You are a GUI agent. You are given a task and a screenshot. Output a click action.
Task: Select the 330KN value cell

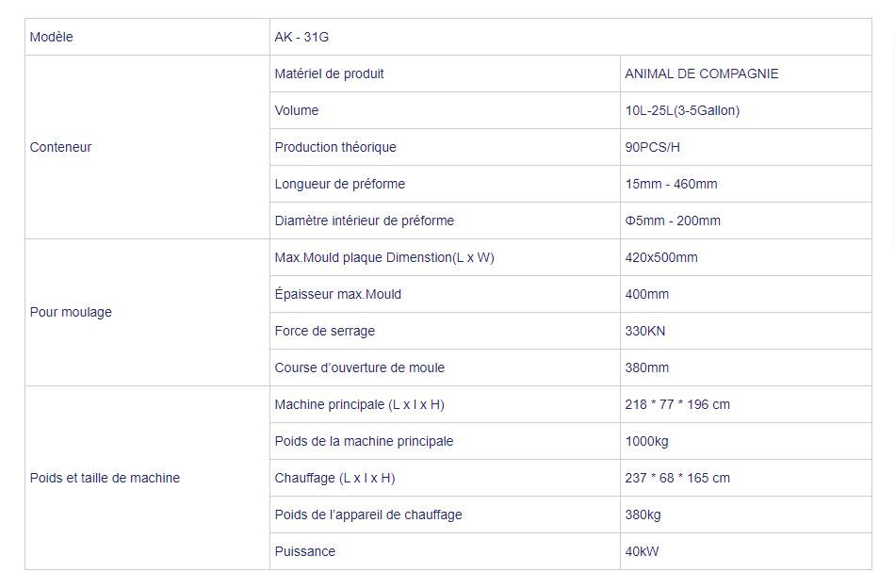(x=645, y=331)
